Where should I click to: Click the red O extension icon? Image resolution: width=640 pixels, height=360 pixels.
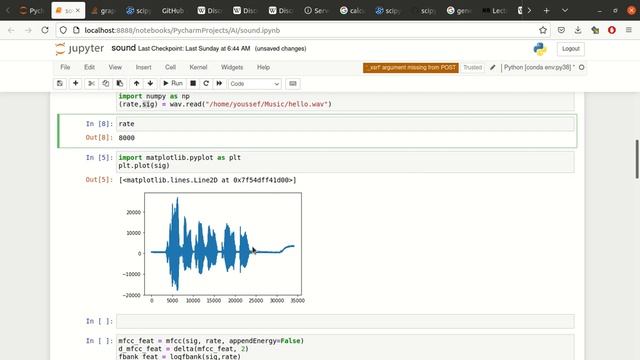[x=612, y=30]
